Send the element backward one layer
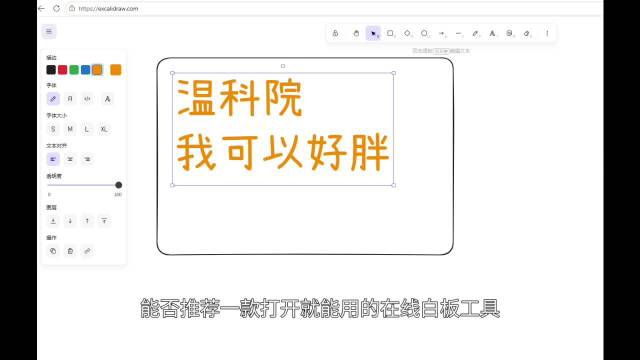This screenshot has width=640, height=360. (x=70, y=221)
